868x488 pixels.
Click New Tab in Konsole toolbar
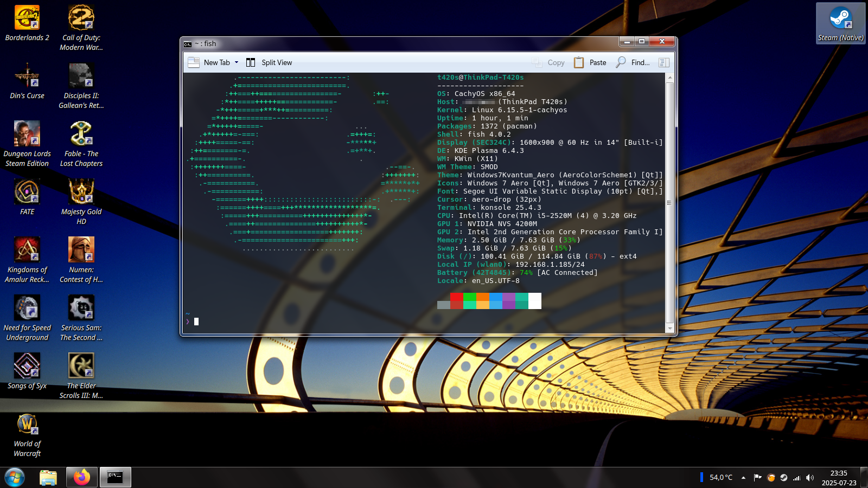pyautogui.click(x=209, y=62)
